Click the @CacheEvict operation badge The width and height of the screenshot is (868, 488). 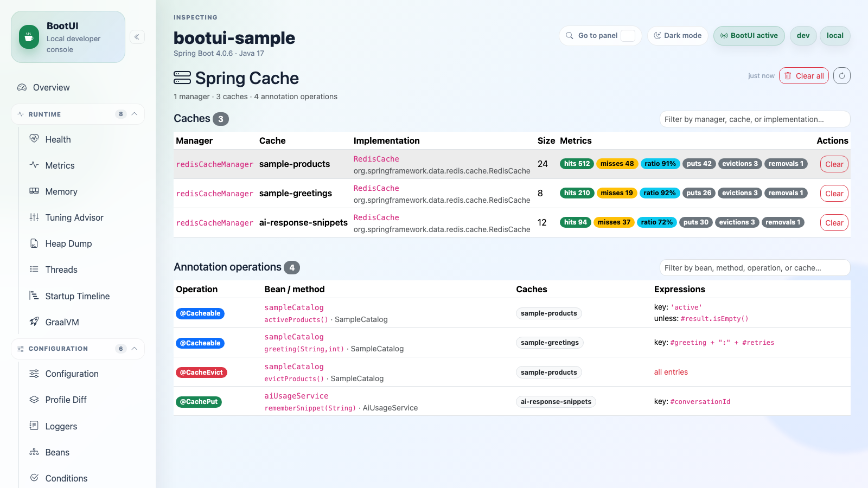pos(201,373)
